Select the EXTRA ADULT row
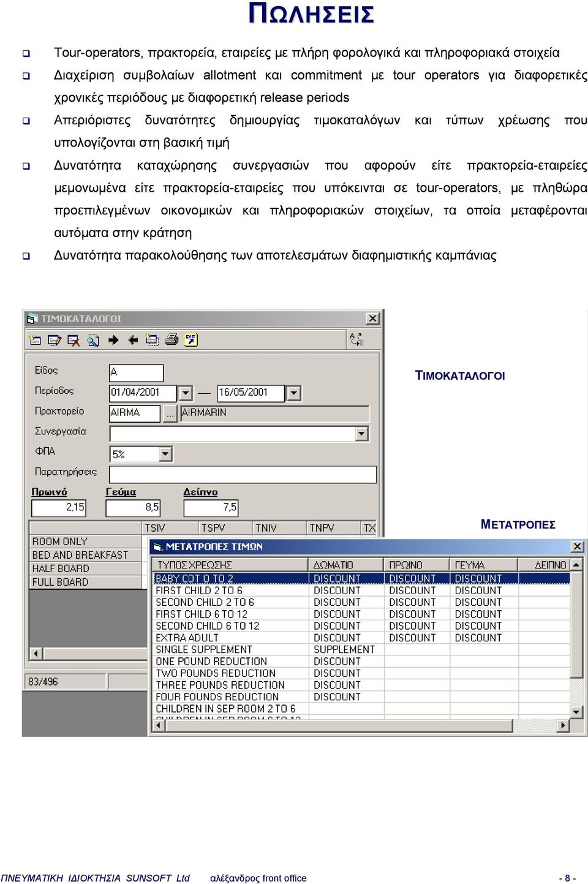The width and height of the screenshot is (588, 884). [361, 638]
